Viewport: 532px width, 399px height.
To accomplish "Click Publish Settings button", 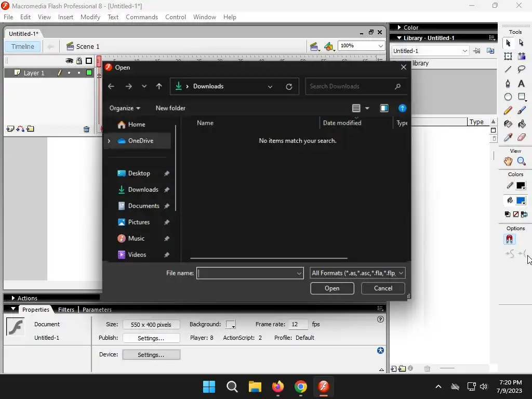I will pos(151,338).
